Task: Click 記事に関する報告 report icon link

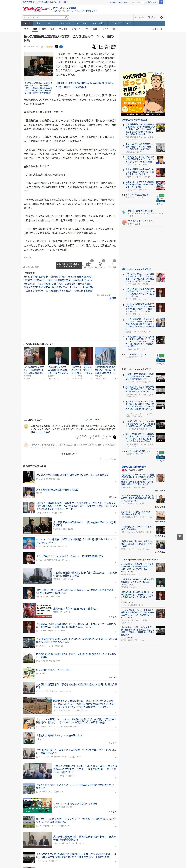Action: tap(31, 267)
